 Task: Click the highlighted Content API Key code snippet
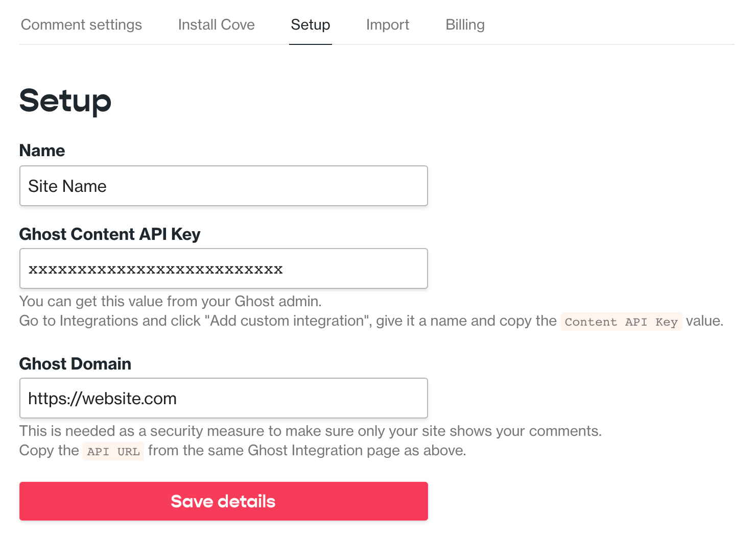[621, 322]
